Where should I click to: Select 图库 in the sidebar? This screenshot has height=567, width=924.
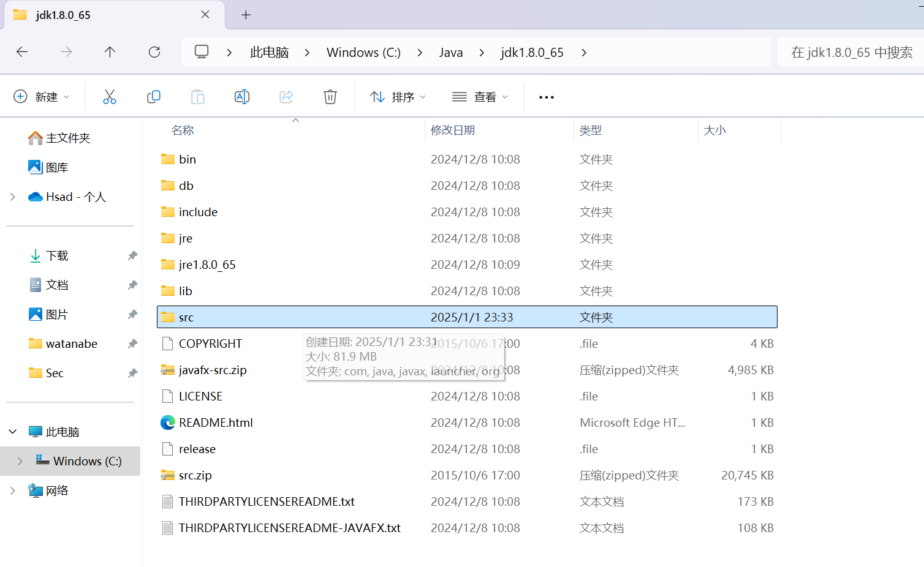[56, 167]
